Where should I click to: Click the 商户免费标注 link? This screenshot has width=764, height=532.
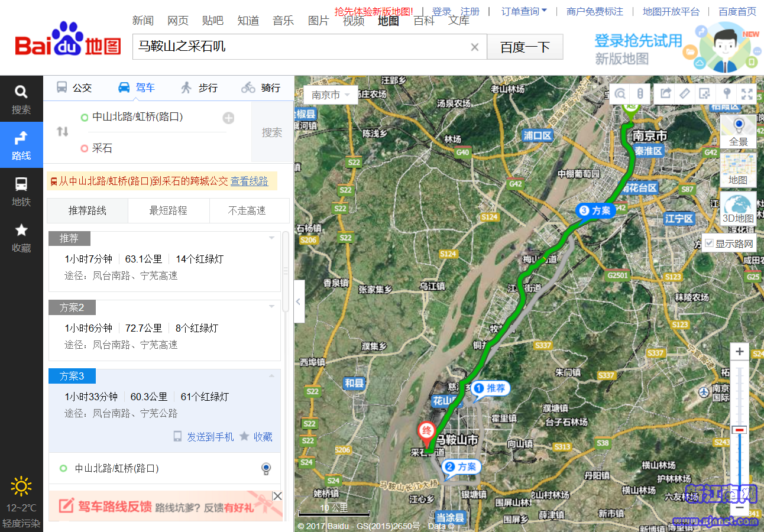[x=595, y=11]
